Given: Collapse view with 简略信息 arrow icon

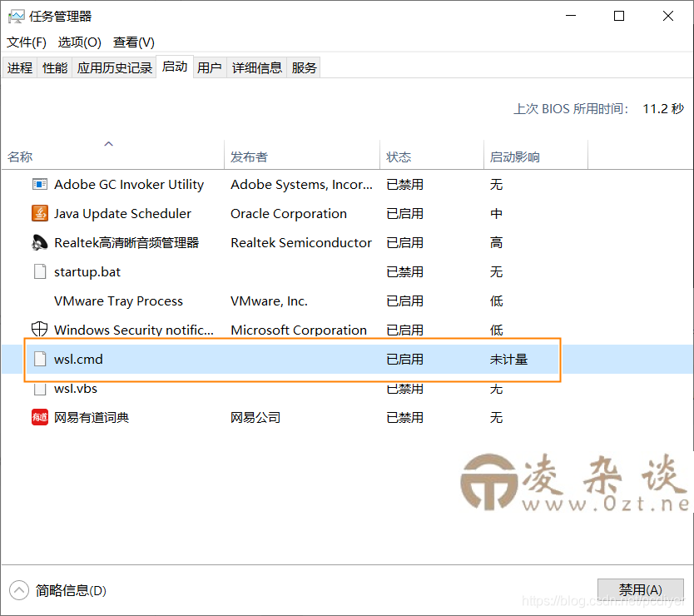Looking at the screenshot, I should point(18,590).
